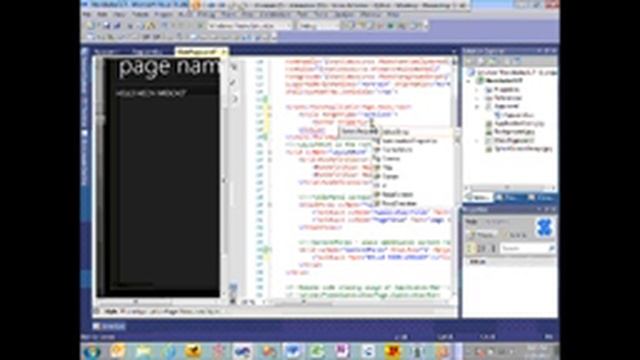Click the Save toolbar icon
Viewport: 640px width, 360px height.
tap(107, 26)
